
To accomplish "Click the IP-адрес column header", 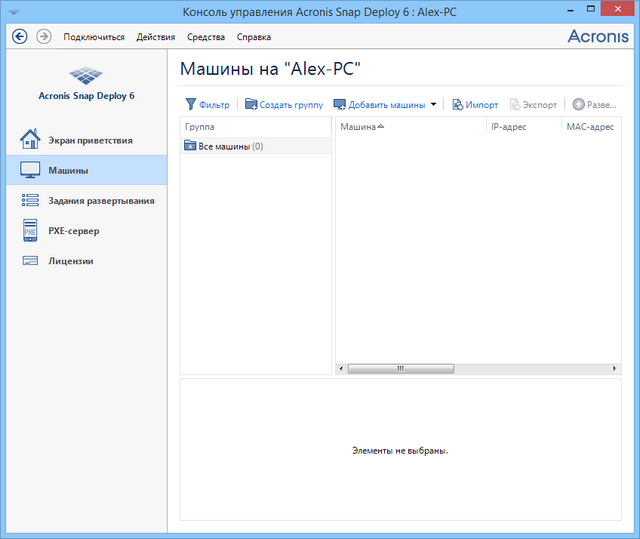I will pyautogui.click(x=508, y=127).
